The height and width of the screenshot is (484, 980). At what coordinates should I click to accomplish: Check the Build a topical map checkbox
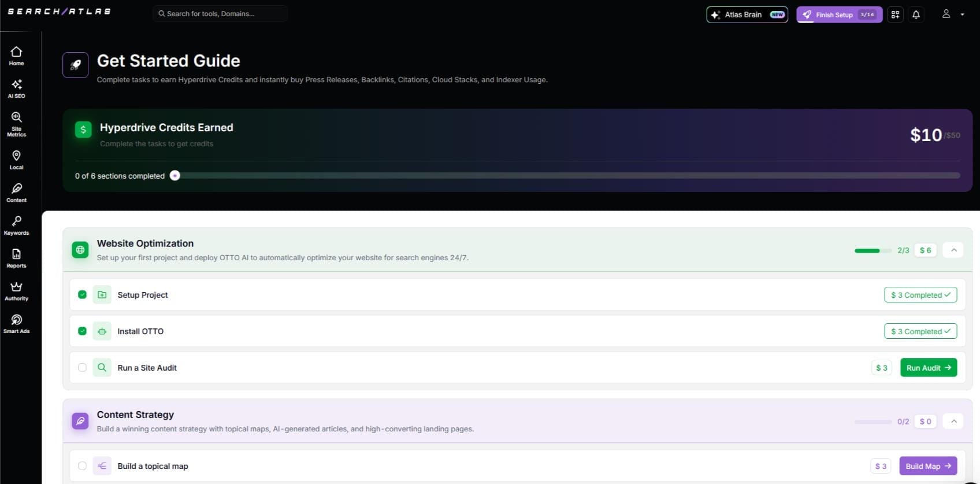click(x=82, y=466)
